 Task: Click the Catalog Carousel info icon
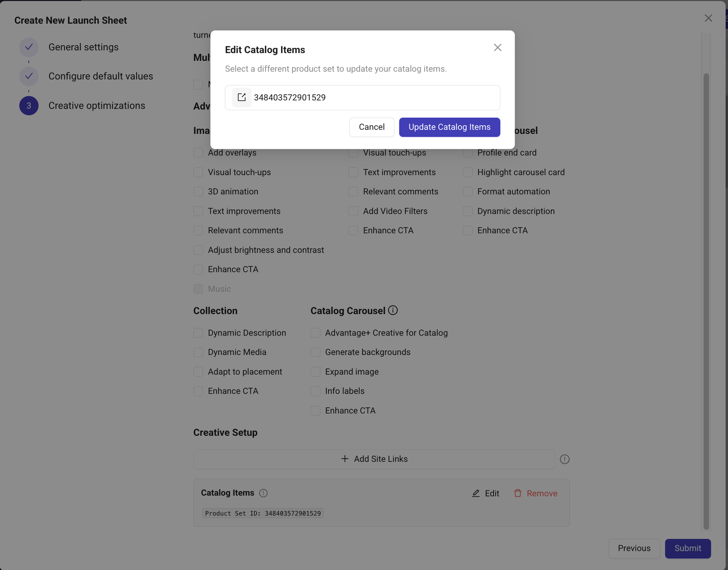coord(393,310)
